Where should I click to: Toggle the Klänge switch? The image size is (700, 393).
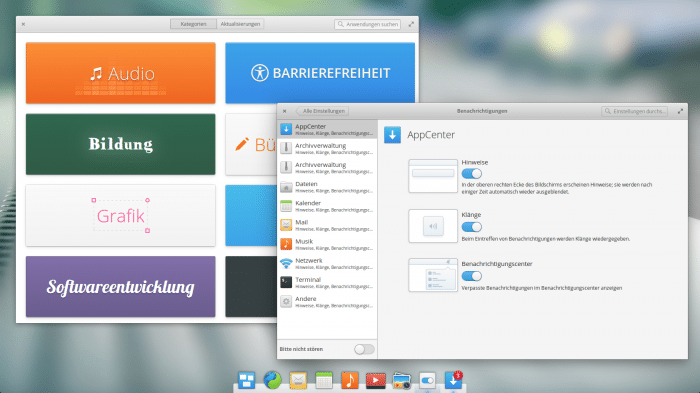(x=471, y=227)
